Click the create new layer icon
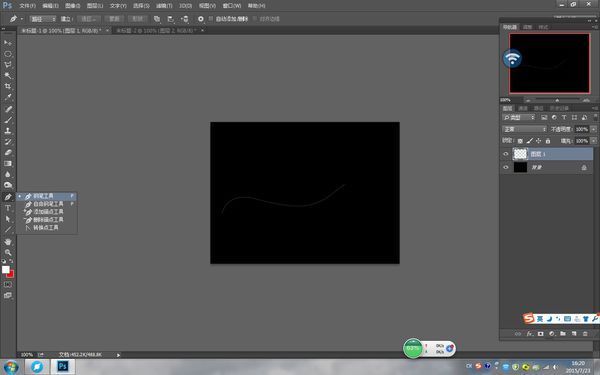This screenshot has width=600, height=375. click(x=574, y=334)
